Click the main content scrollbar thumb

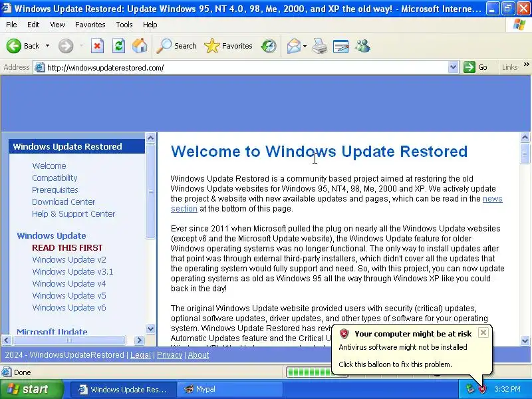[525, 154]
